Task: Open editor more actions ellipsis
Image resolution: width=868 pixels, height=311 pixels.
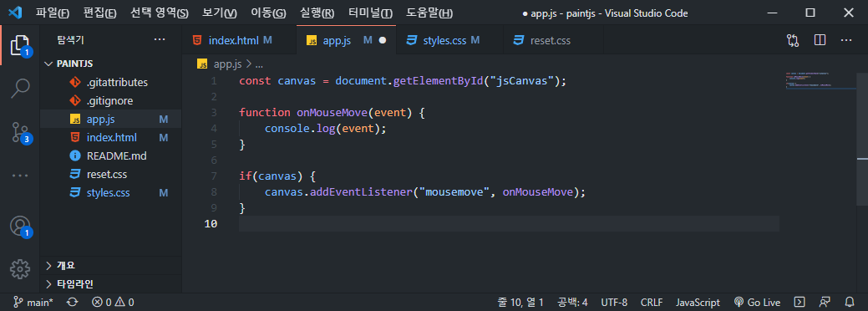Action: pos(845,40)
